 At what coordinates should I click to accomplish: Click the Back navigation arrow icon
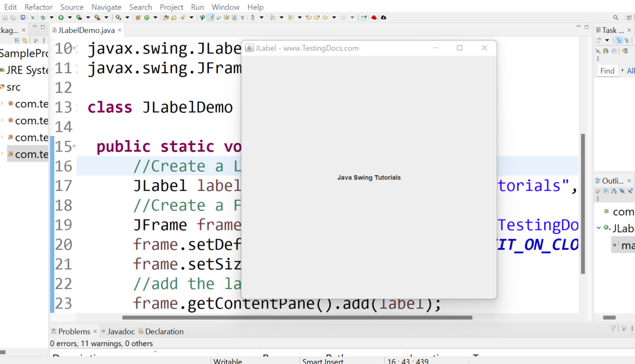coord(325,18)
